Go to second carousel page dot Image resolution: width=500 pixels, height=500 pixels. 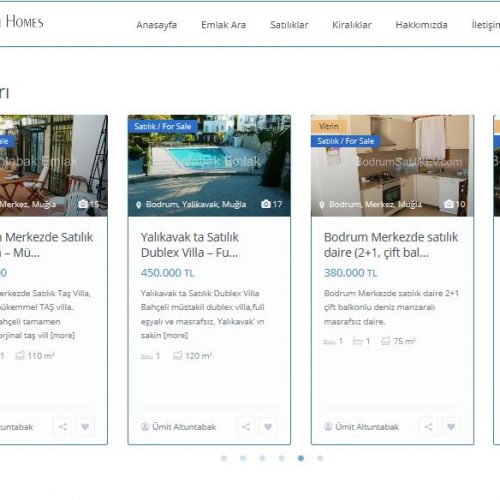click(243, 458)
